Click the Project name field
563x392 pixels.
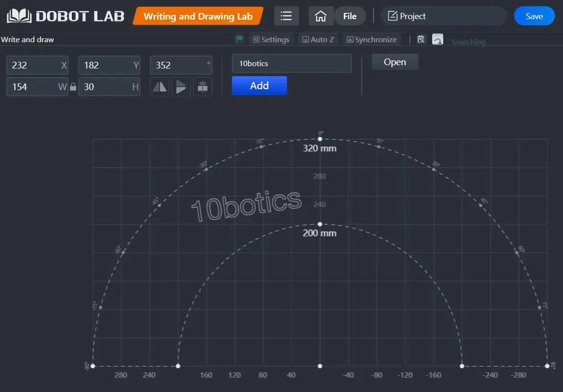tap(443, 16)
